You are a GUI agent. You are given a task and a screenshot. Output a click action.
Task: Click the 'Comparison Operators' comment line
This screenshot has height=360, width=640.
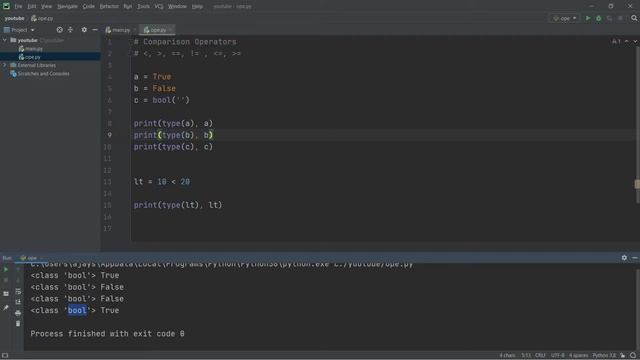click(x=185, y=42)
